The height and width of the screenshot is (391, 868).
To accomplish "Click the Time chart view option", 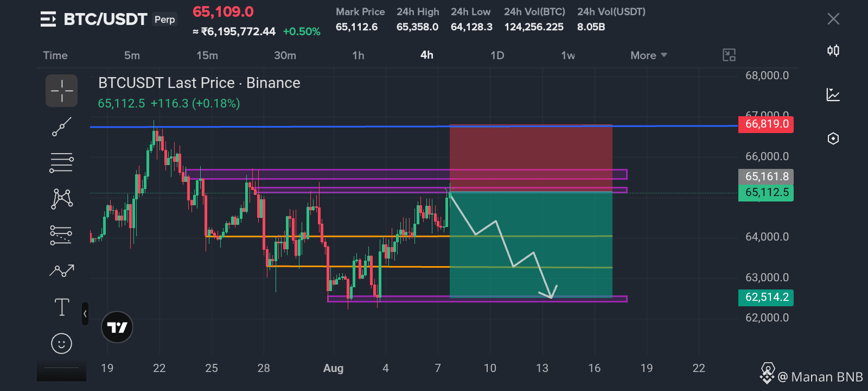I will click(55, 55).
